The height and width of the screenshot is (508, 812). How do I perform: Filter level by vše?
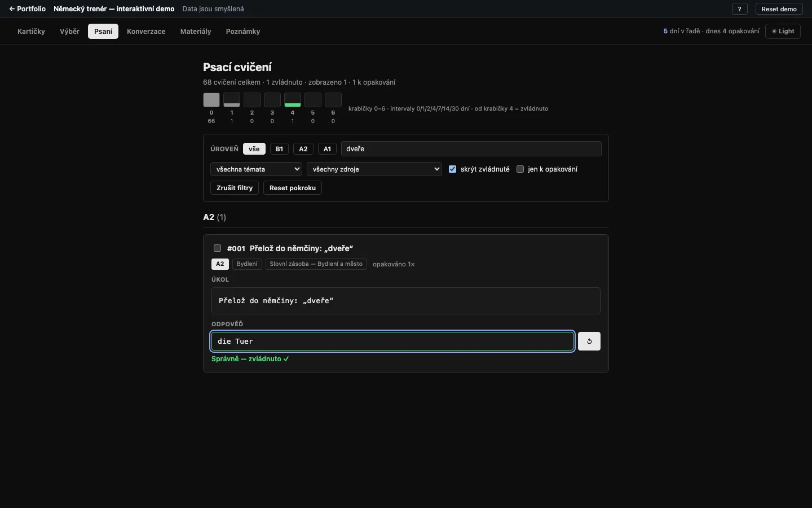(254, 149)
